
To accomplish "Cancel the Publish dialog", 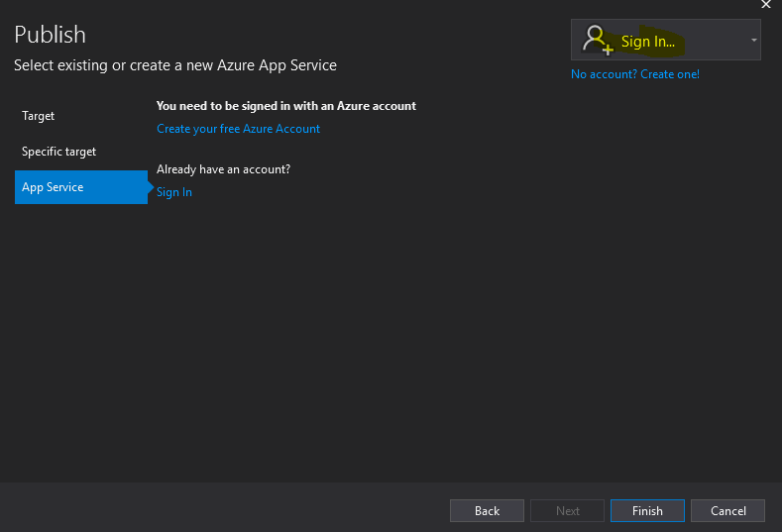I will click(727, 510).
